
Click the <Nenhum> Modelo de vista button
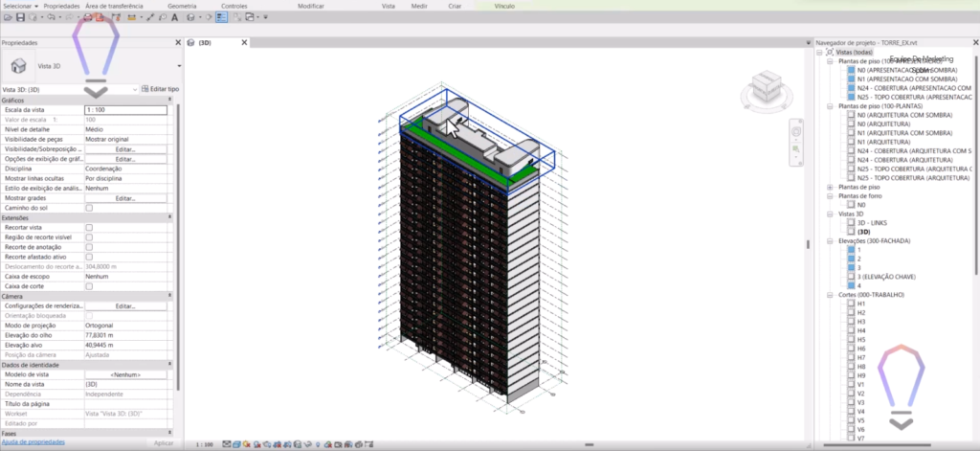pyautogui.click(x=125, y=374)
